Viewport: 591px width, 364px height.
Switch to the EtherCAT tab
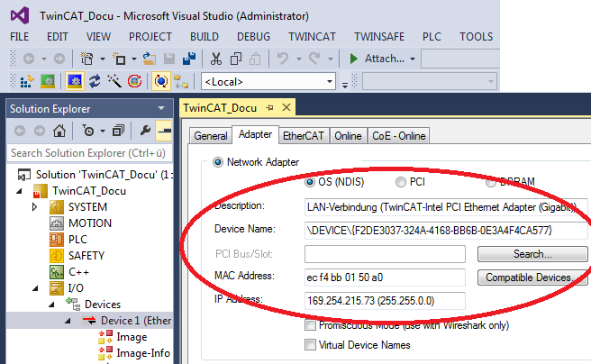[x=304, y=136]
